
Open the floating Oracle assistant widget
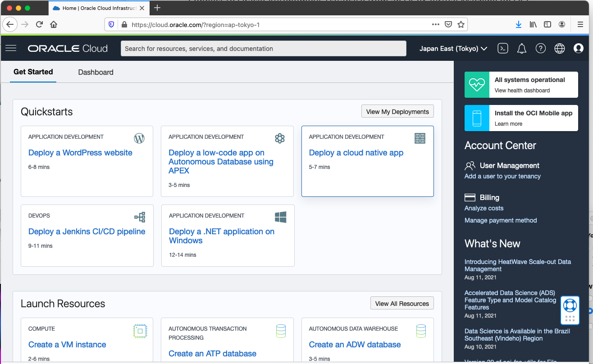[570, 310]
